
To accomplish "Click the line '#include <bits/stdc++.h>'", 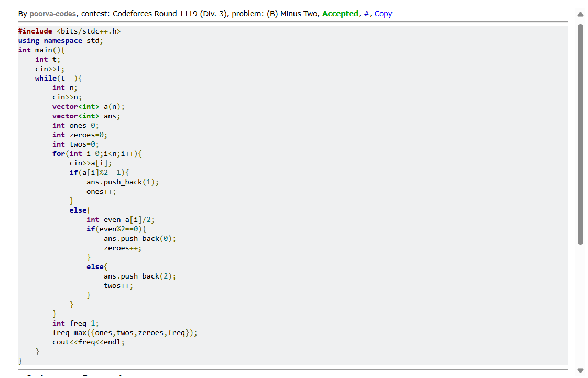I will [x=69, y=31].
